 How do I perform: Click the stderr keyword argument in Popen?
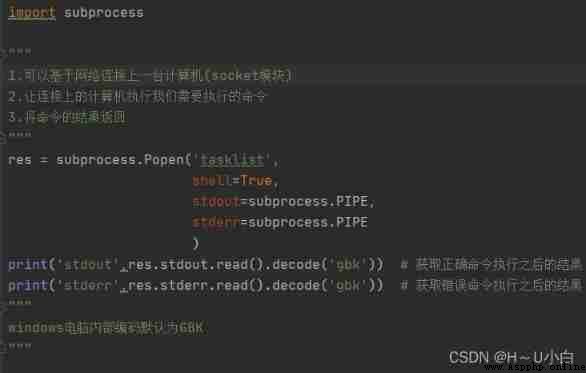click(x=216, y=223)
